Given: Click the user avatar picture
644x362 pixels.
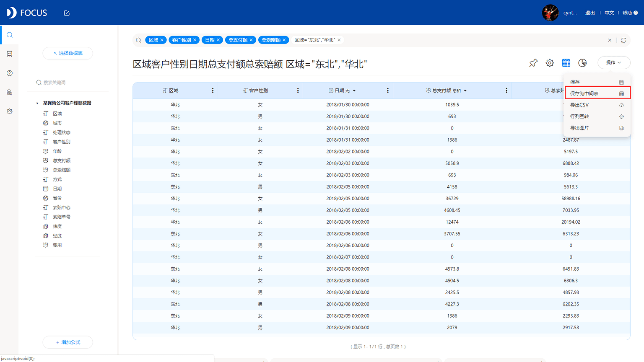Looking at the screenshot, I should (x=550, y=13).
